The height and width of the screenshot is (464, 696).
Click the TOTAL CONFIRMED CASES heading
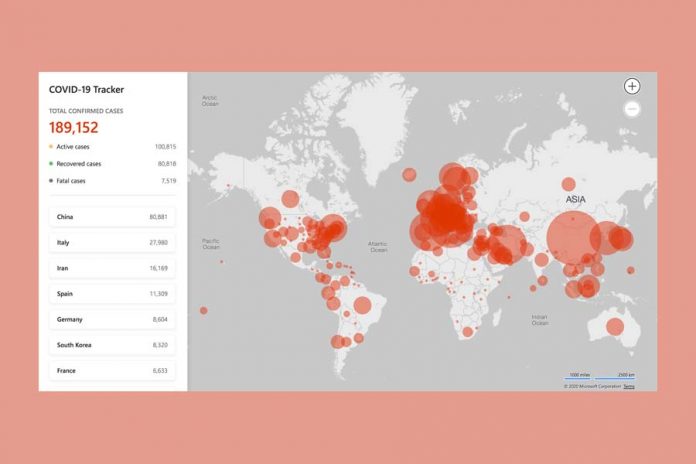click(86, 111)
